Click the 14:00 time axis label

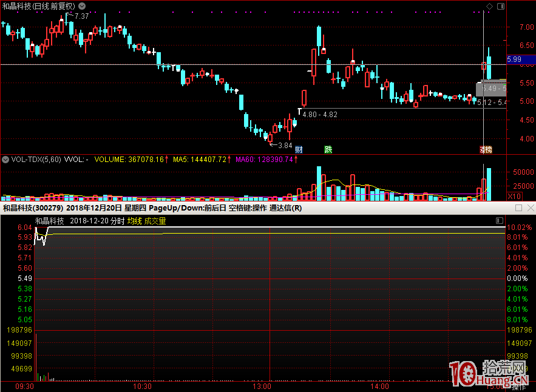380,387
